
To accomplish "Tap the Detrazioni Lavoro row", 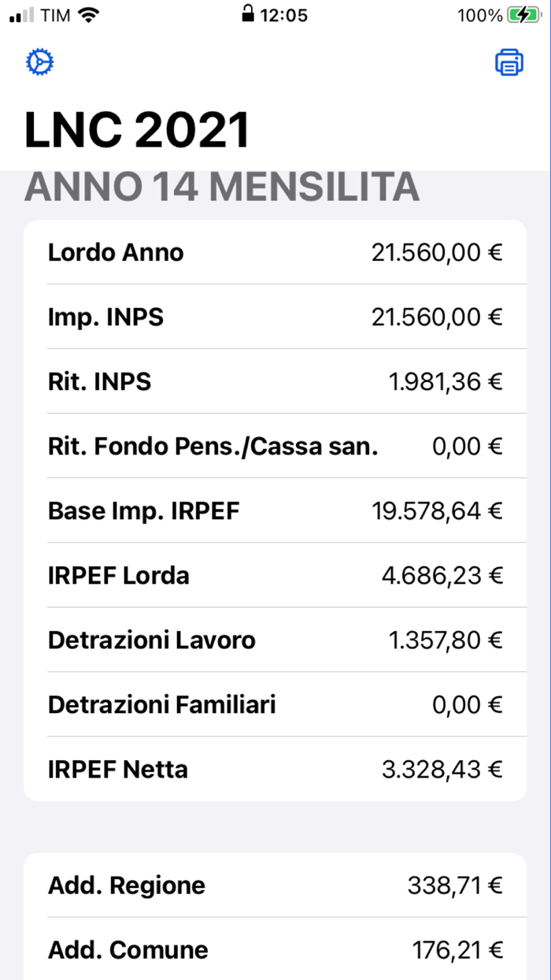I will [x=275, y=640].
